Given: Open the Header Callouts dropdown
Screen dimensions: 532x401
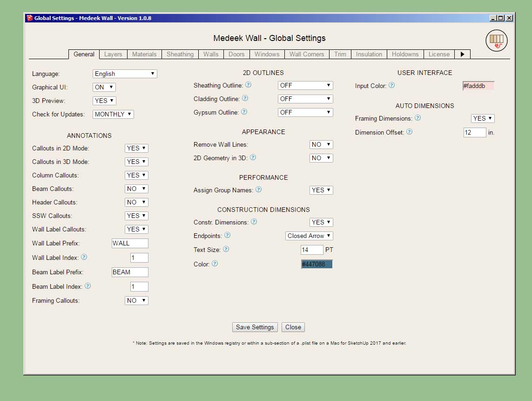Looking at the screenshot, I should [x=136, y=203].
